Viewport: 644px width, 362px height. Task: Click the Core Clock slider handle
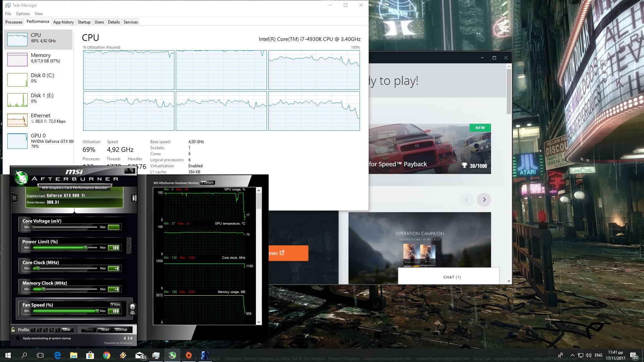point(38,268)
